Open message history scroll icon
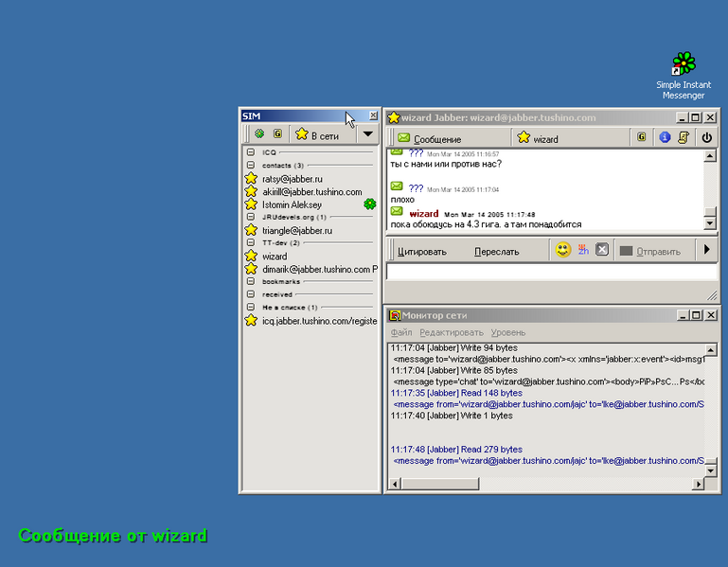This screenshot has height=567, width=728. (x=683, y=138)
